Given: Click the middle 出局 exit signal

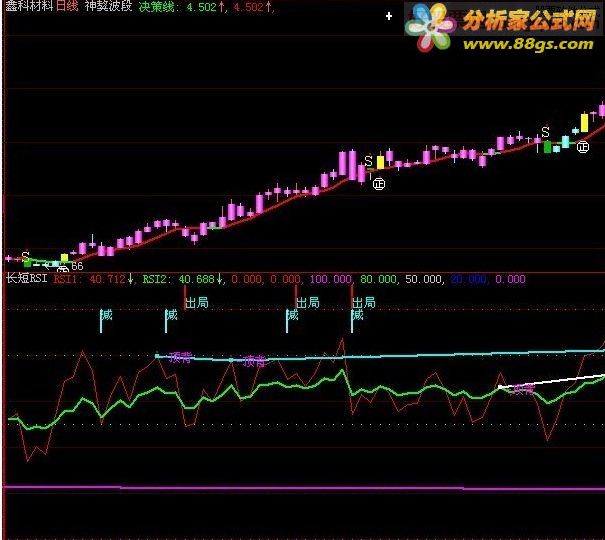Looking at the screenshot, I should [308, 303].
